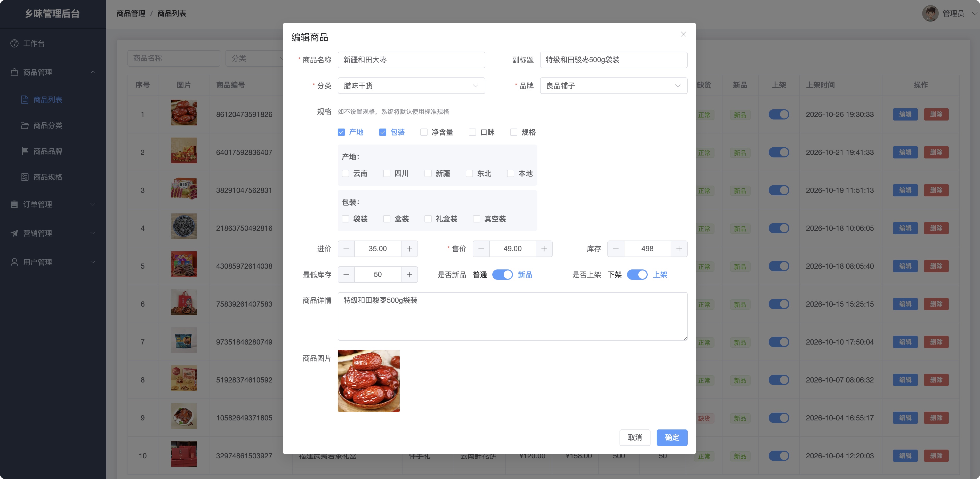The height and width of the screenshot is (479, 980).
Task: Click the 商品管理 bag icon
Action: 14,72
